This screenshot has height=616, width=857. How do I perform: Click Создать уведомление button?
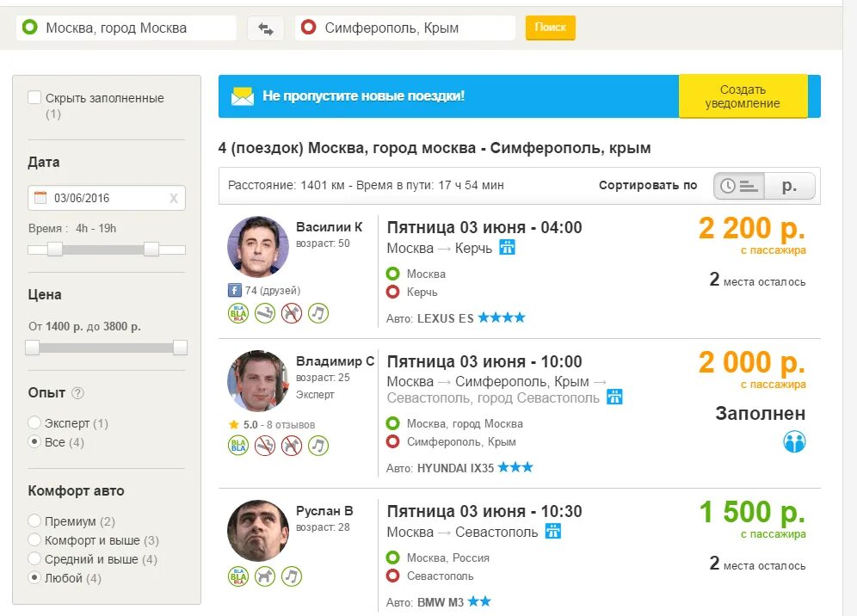pyautogui.click(x=743, y=96)
